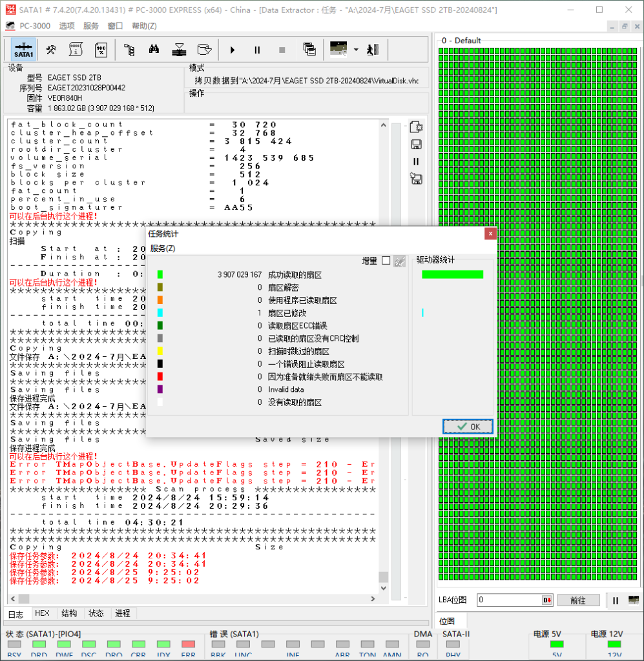Screen dimensions: 644x661
Task: Open the 选项 menu
Action: (x=67, y=26)
